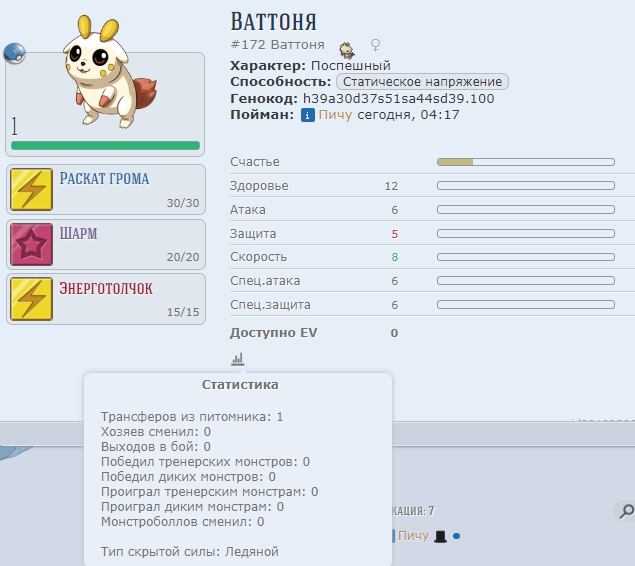Click the Атака stat bar
Image resolution: width=635 pixels, height=566 pixels.
click(x=526, y=210)
